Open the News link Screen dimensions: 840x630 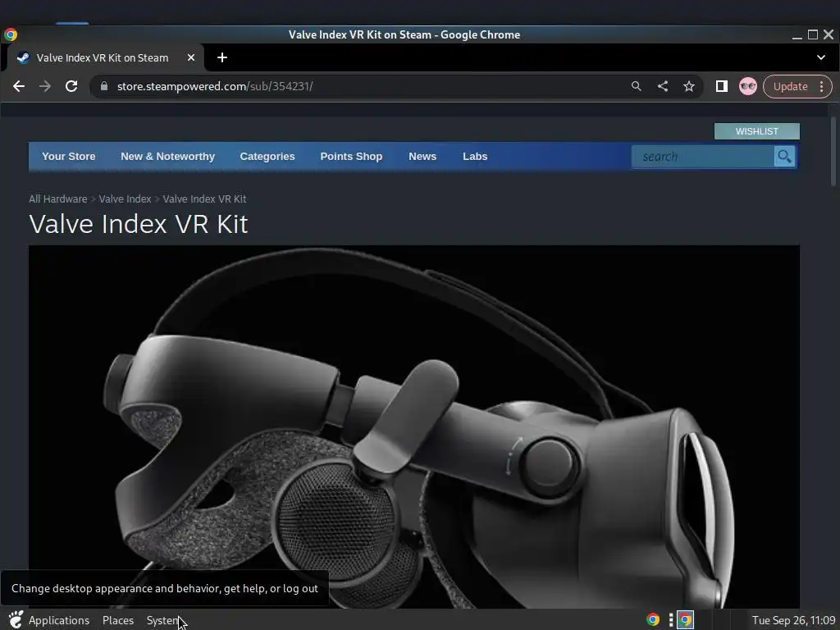[x=422, y=157]
